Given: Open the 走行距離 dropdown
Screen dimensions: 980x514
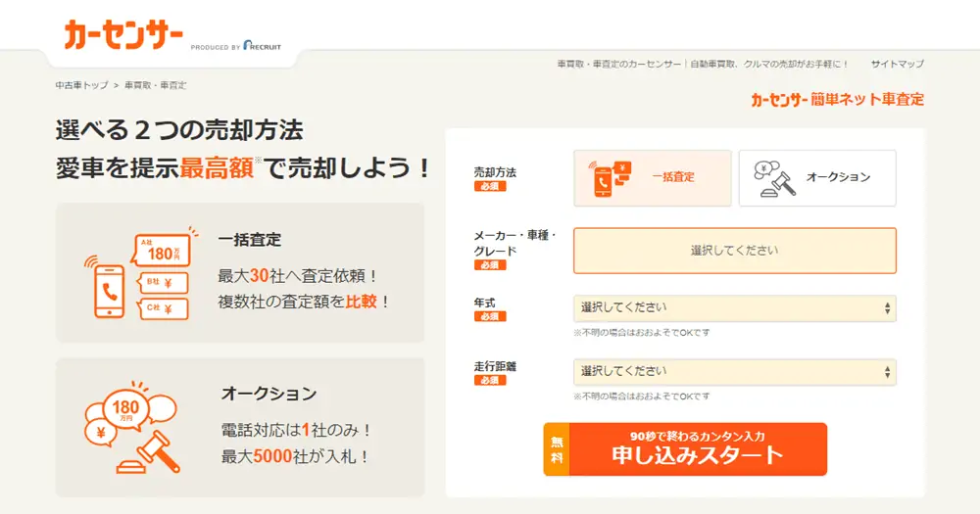Looking at the screenshot, I should 735,372.
